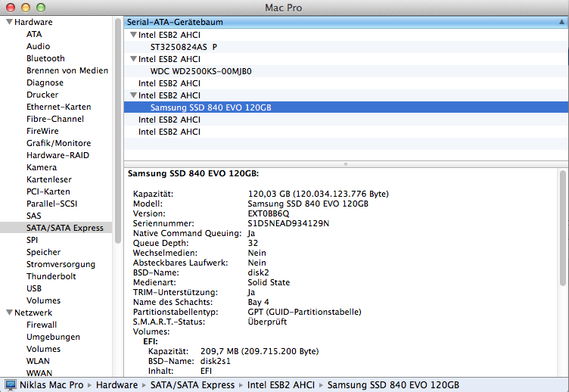Select Thunderbolt in the sidebar
Image resolution: width=569 pixels, height=392 pixels.
51,276
